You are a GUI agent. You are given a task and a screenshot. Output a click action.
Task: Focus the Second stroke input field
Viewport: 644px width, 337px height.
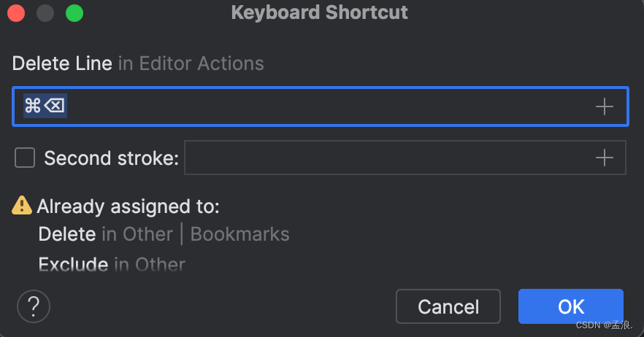[387, 158]
